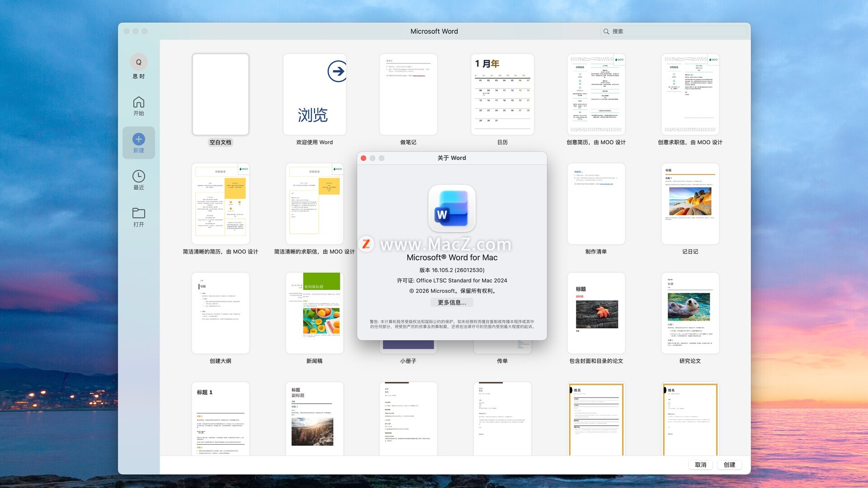Select the Blank Document (空白文档) template

(221, 94)
